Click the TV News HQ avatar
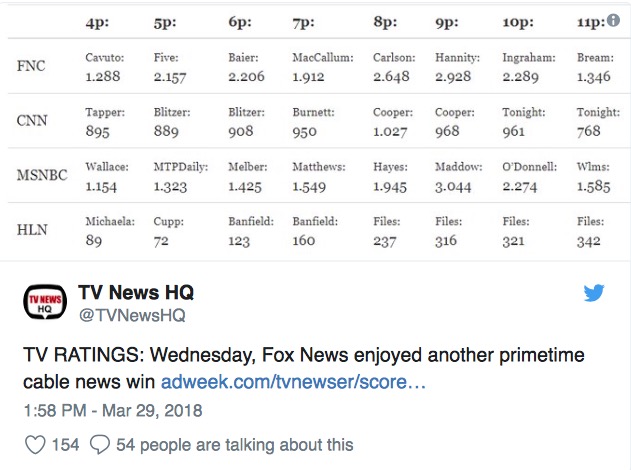This screenshot has width=631, height=470. (45, 302)
